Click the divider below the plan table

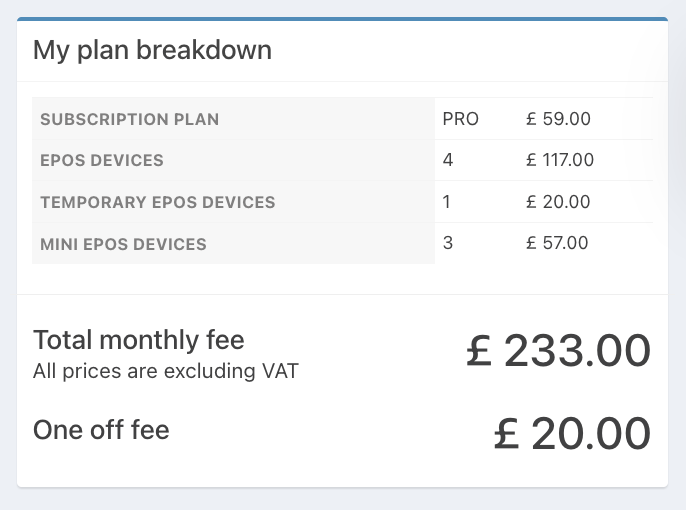(x=342, y=294)
